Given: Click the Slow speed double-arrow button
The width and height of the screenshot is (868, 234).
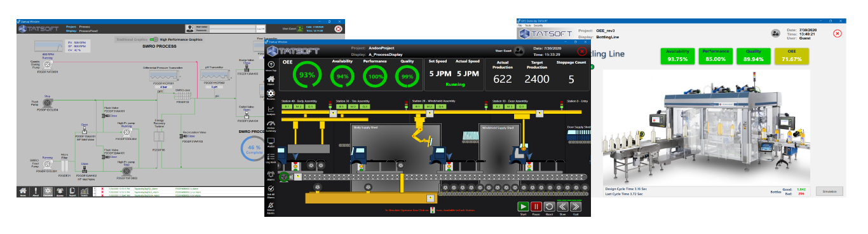Looking at the screenshot, I should (563, 207).
